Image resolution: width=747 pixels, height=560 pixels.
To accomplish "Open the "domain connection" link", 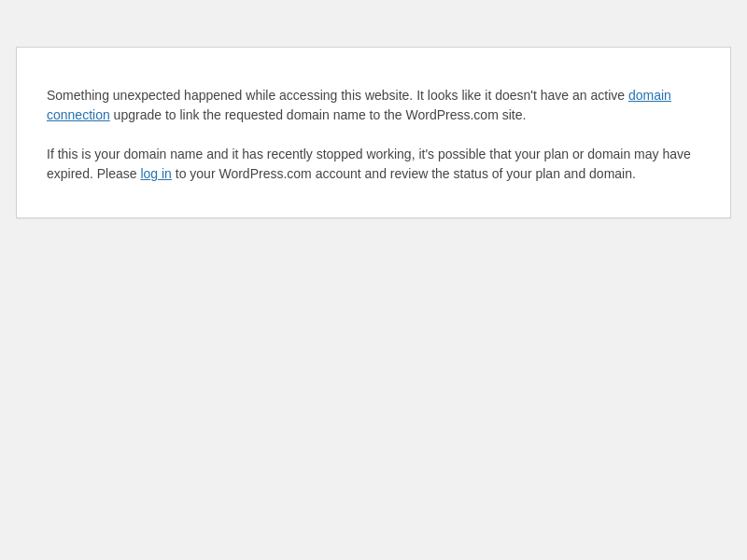I will tap(649, 95).
